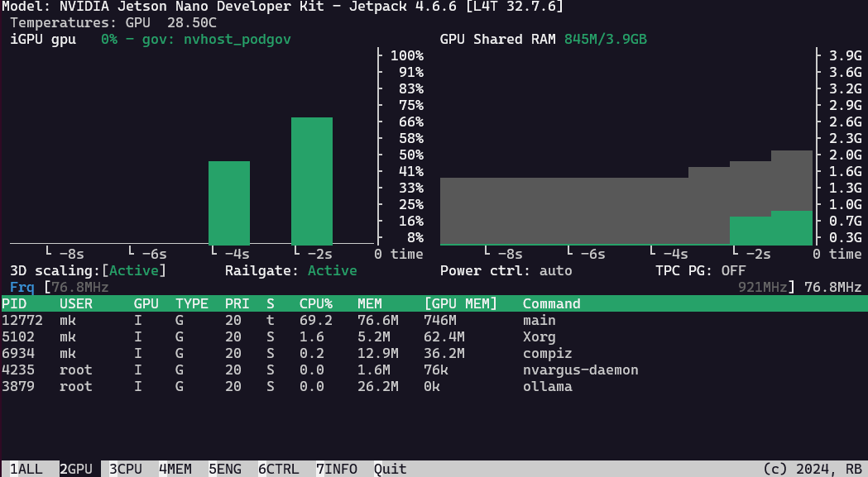
Task: Click Power ctrl auto value
Action: (x=555, y=270)
